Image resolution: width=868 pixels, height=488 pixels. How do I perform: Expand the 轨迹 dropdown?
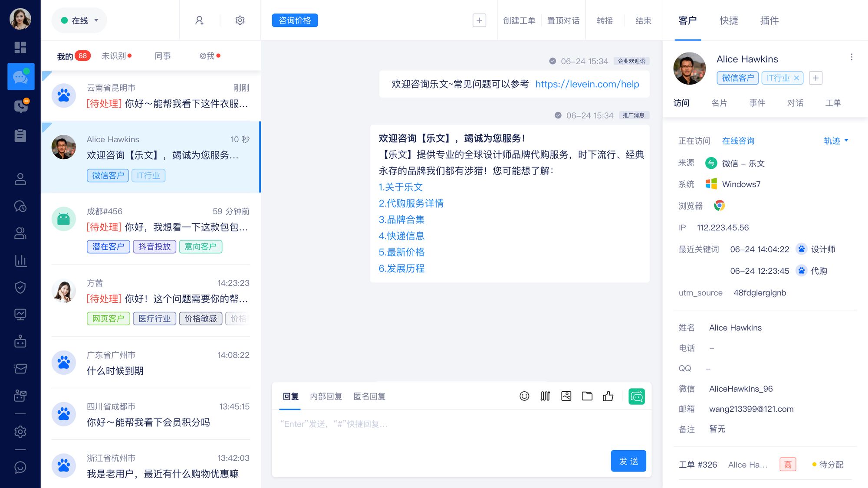tap(836, 141)
